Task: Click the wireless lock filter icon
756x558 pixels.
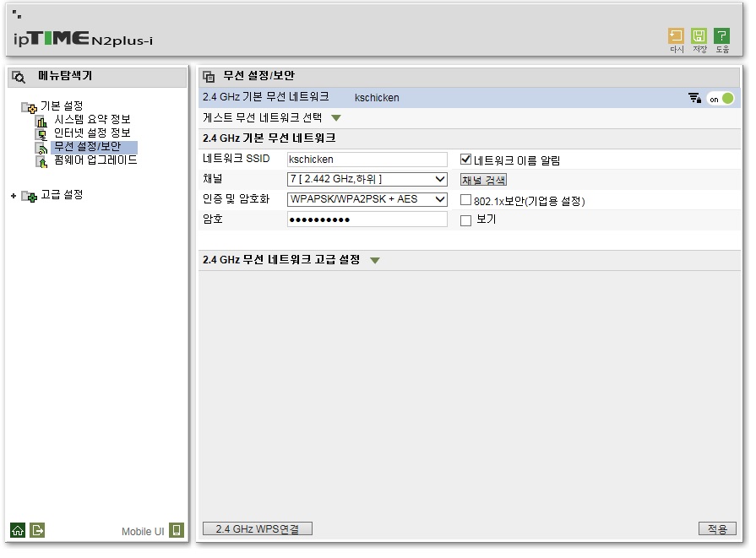Action: pyautogui.click(x=695, y=98)
